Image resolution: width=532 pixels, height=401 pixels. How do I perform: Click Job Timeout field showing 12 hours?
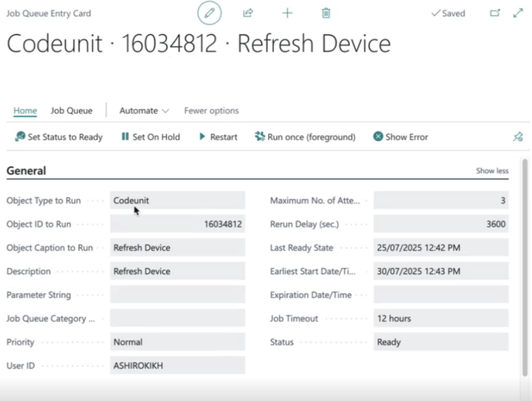point(441,318)
